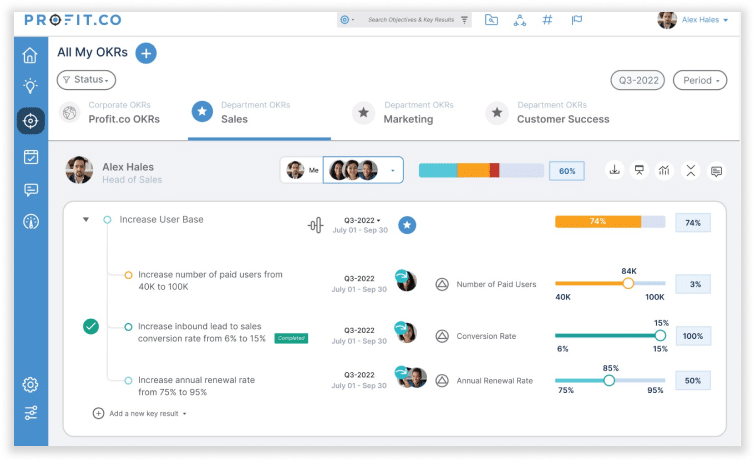Screen dimensions: 755x462
Task: Click the triangle KPI icon for Number of Paid Users
Action: [x=442, y=284]
